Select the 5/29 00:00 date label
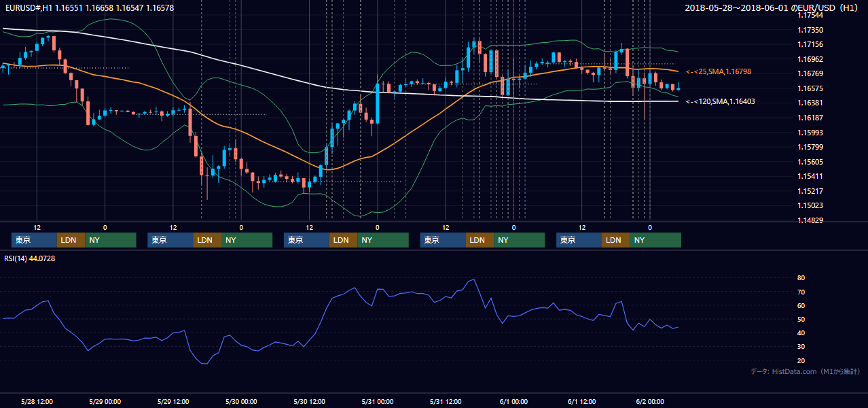Image resolution: width=868 pixels, height=408 pixels. [x=105, y=401]
